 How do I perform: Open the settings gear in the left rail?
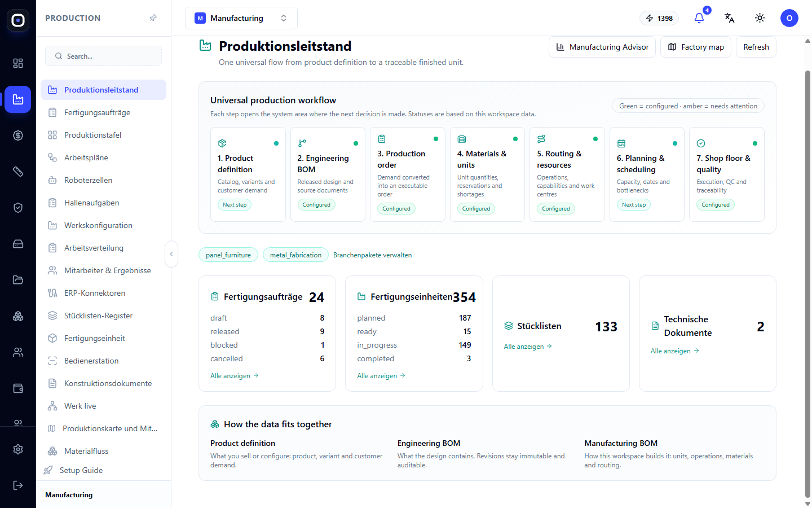(18, 449)
